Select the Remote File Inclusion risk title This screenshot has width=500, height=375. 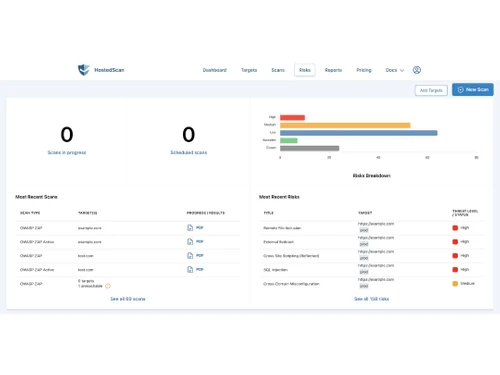pos(282,228)
